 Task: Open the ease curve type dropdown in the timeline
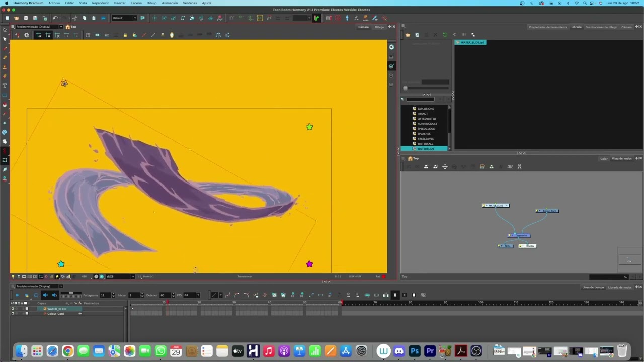tap(221, 295)
